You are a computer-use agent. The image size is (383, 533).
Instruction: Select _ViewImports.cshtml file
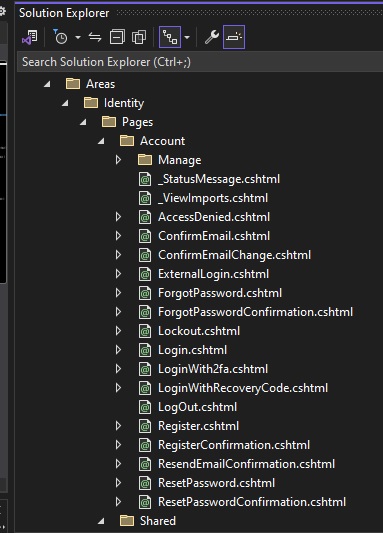[x=213, y=198]
